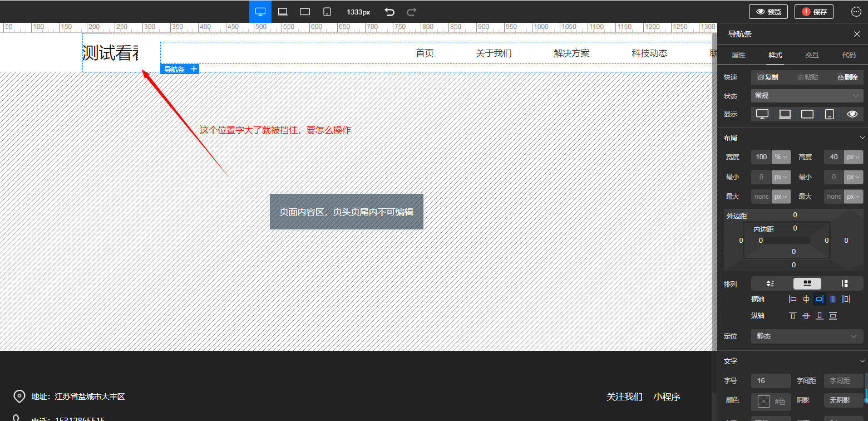Toggle phone display in 显示 row
Screen dimensions: 868x421
point(830,114)
